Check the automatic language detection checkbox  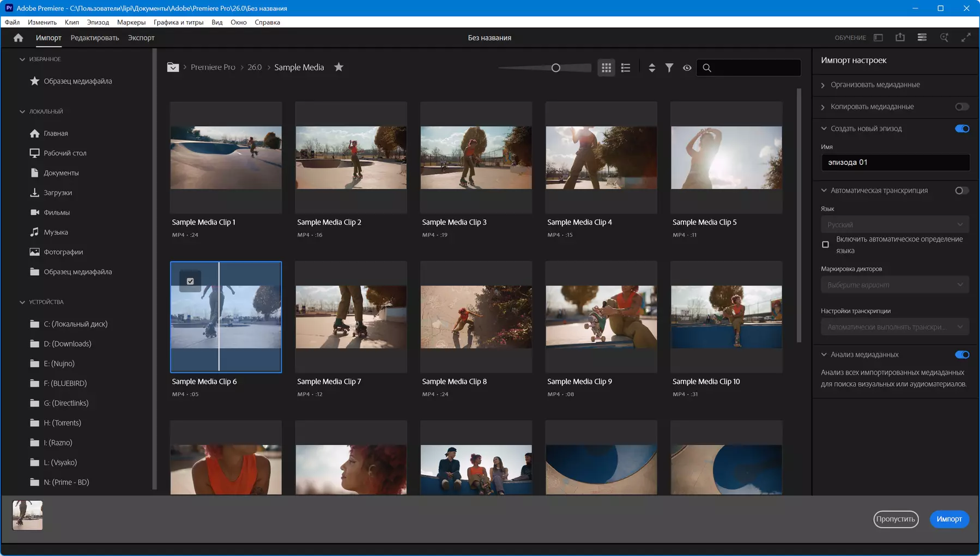tap(825, 245)
